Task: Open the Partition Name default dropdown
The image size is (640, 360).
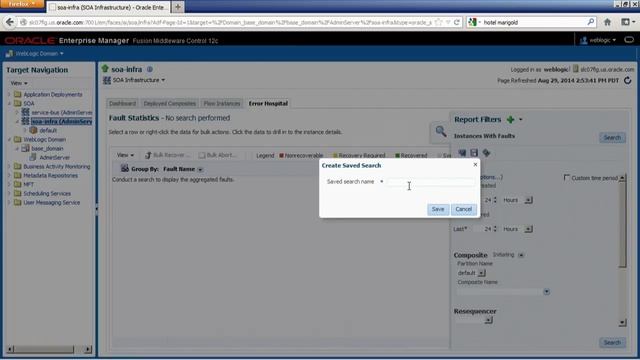Action: pyautogui.click(x=482, y=273)
